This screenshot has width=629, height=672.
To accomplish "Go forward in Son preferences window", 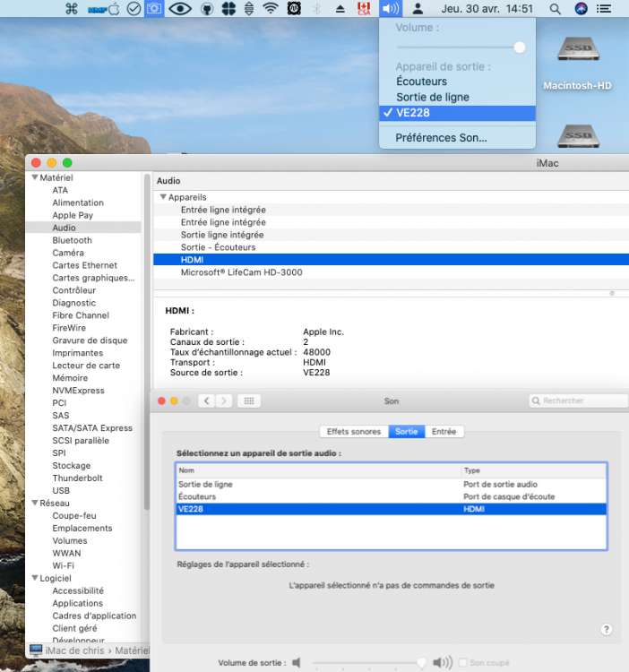I will pos(224,401).
